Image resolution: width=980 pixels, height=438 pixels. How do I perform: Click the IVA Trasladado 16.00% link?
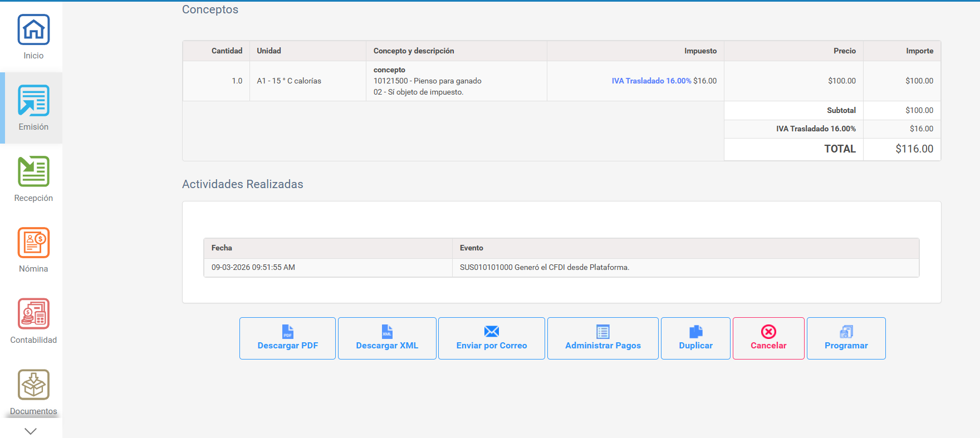pos(651,81)
